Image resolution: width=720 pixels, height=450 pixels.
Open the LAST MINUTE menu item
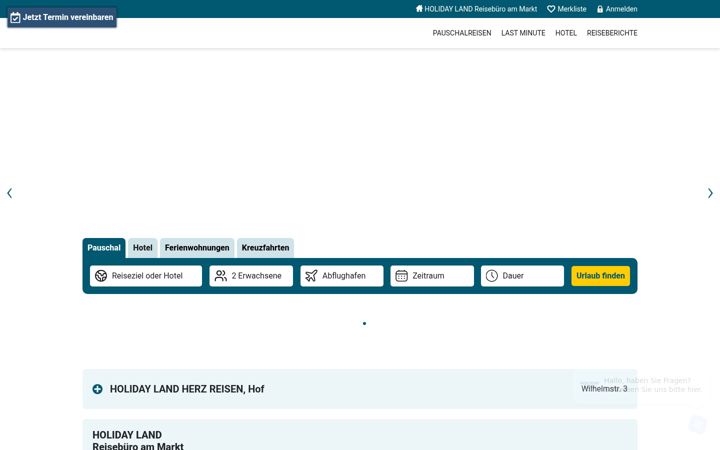click(523, 33)
